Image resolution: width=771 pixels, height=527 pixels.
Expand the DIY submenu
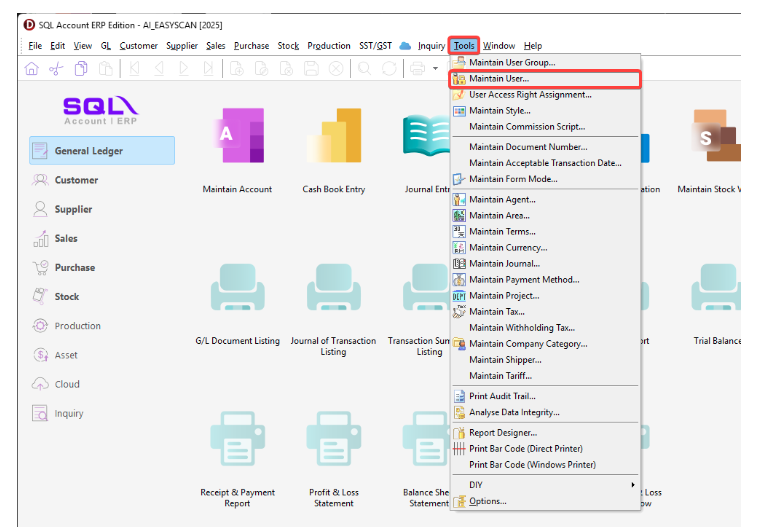pyautogui.click(x=545, y=485)
